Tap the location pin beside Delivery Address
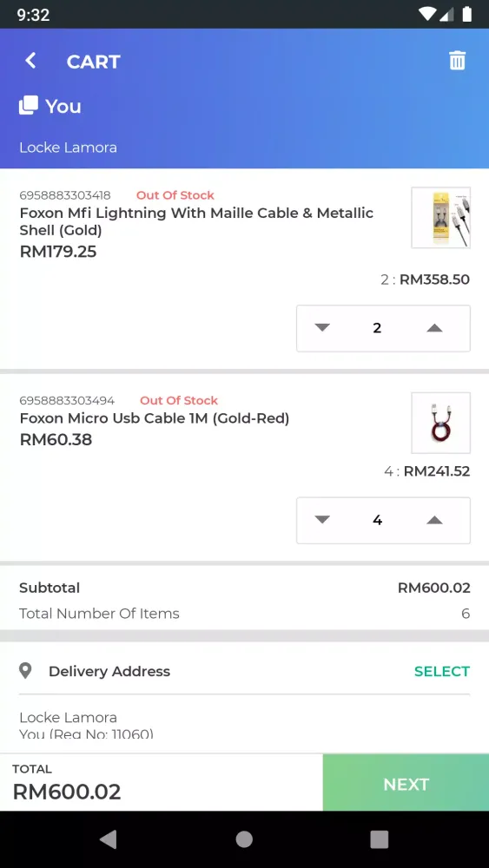489x868 pixels. tap(25, 671)
